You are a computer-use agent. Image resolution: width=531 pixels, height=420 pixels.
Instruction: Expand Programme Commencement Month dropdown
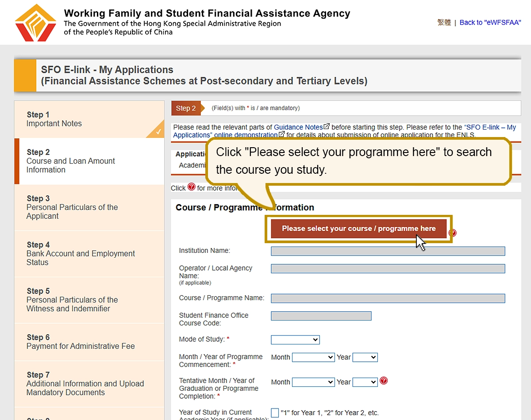pyautogui.click(x=313, y=357)
